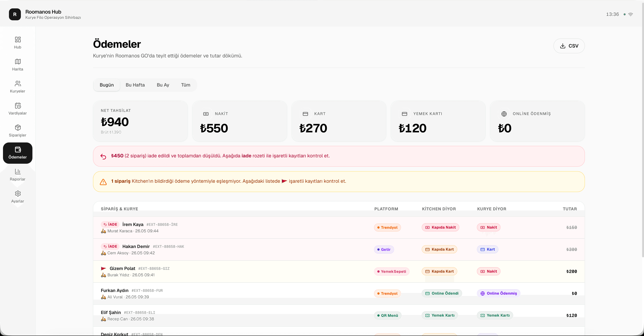Click the İADE badge on İrem Kaya row

tap(110, 224)
